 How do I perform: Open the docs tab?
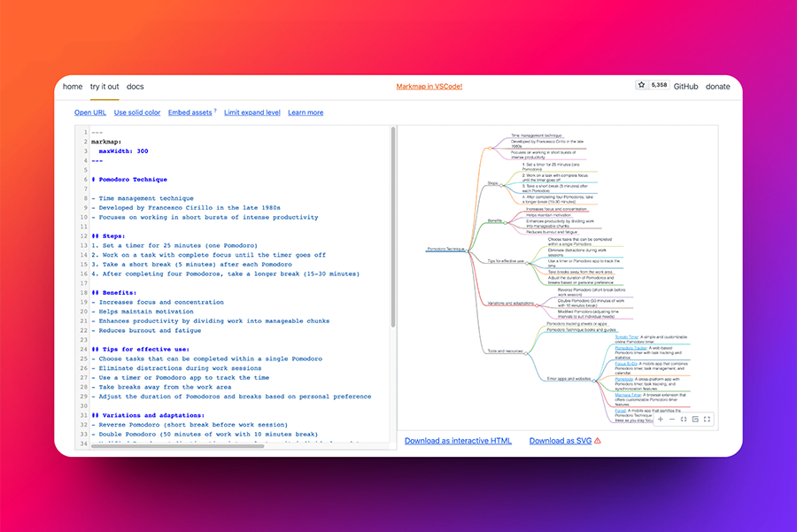click(x=135, y=87)
